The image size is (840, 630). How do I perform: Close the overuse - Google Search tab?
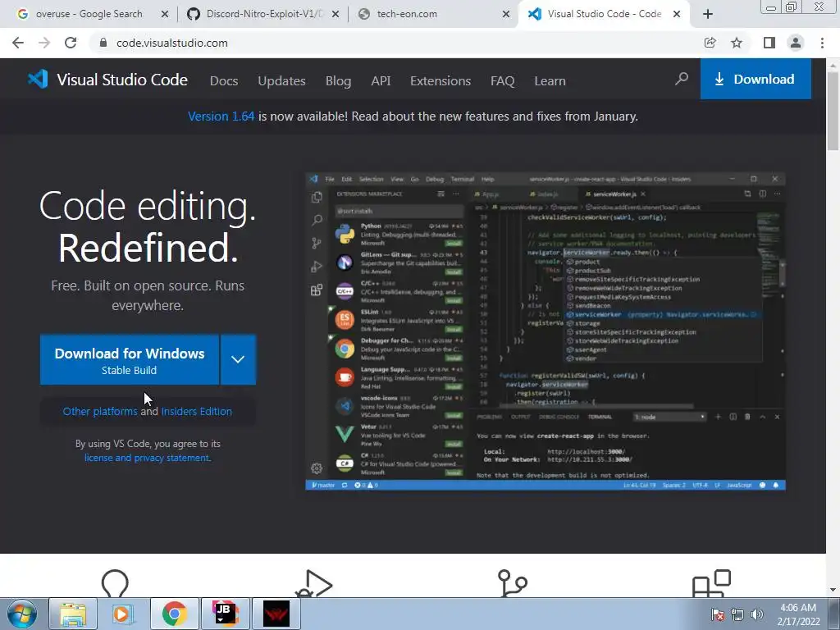tap(164, 15)
